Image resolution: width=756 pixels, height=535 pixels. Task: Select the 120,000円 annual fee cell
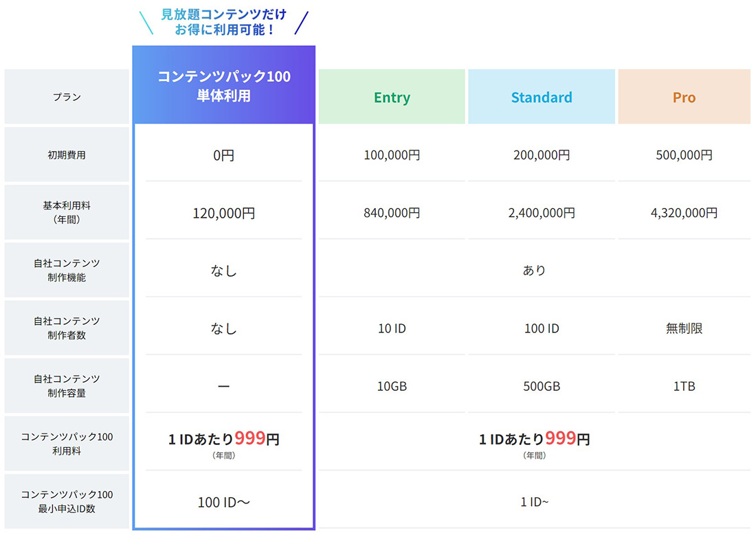pyautogui.click(x=224, y=214)
